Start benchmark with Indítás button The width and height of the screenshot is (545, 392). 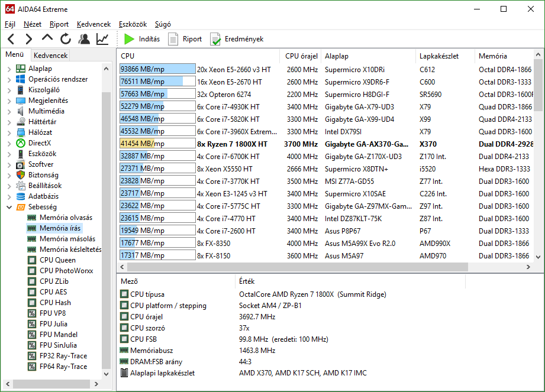point(141,39)
